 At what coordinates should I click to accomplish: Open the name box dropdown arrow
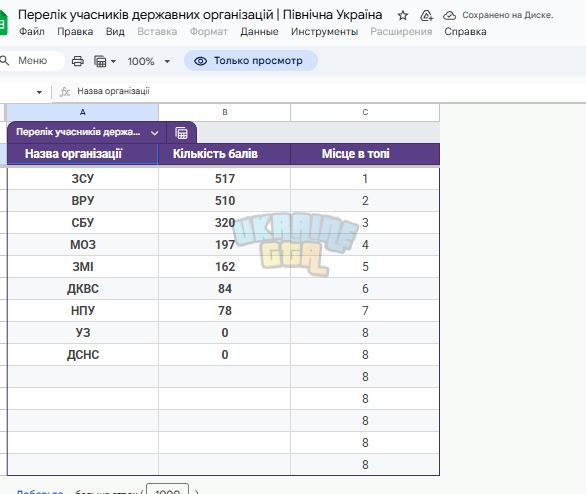(x=39, y=92)
